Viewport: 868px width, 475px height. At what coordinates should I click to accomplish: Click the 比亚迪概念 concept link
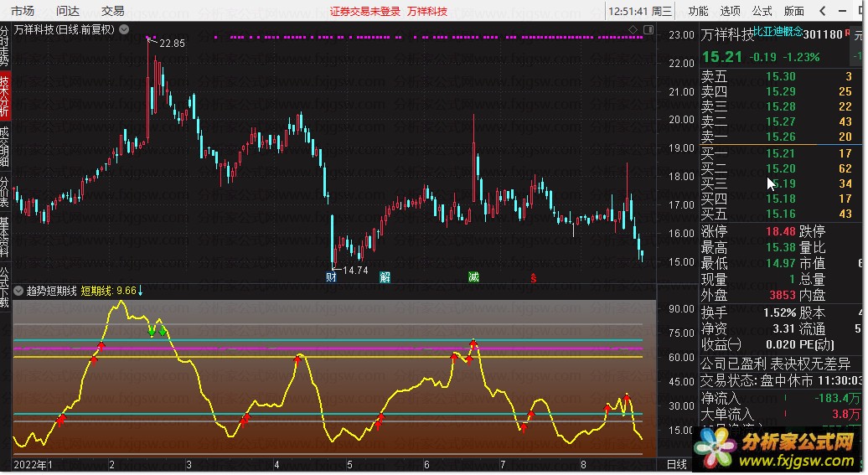click(x=778, y=32)
